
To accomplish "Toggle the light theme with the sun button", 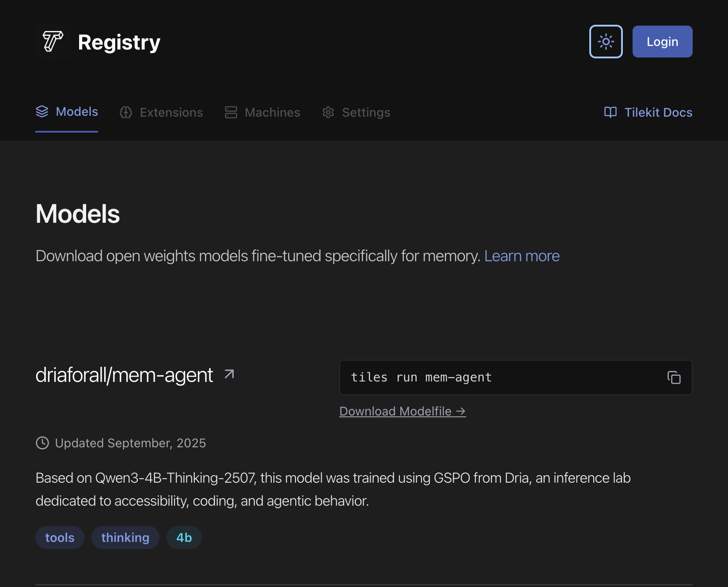I will point(606,41).
